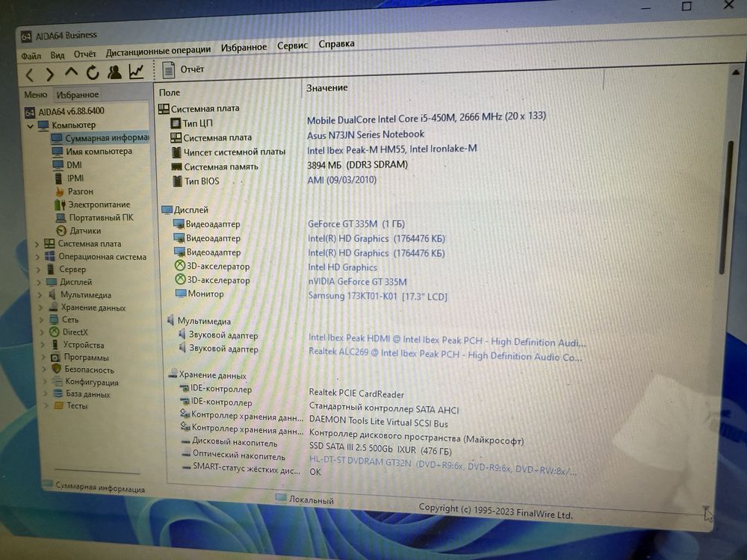Switch to the Меню tab in the sidebar
This screenshot has width=747, height=560.
point(36,95)
